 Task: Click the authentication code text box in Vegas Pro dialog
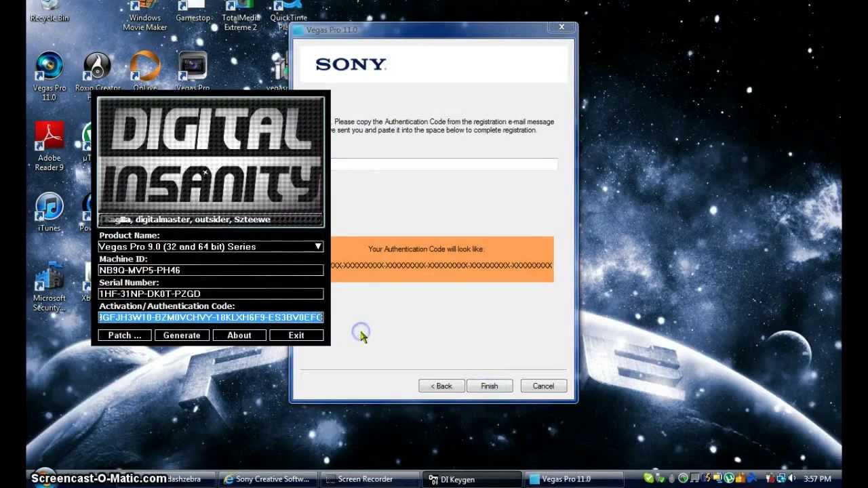tap(443, 164)
